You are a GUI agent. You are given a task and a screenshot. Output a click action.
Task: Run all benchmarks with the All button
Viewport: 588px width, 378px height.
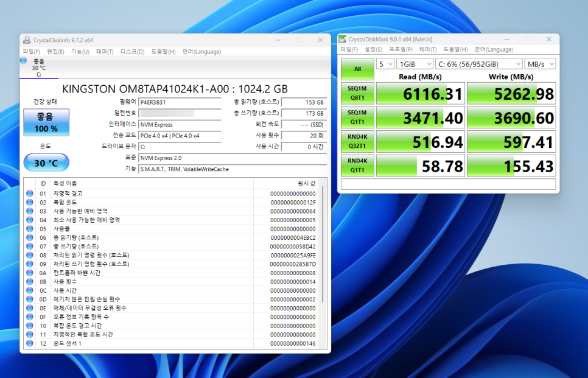(357, 69)
